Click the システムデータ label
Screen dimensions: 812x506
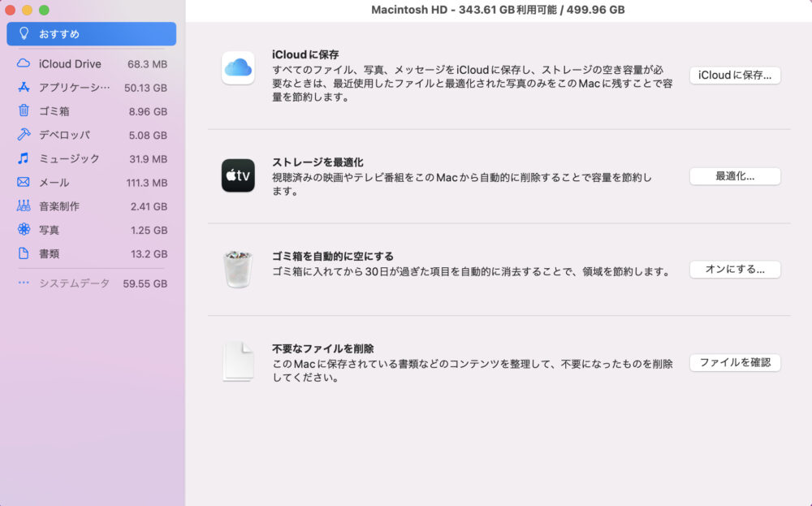(74, 283)
